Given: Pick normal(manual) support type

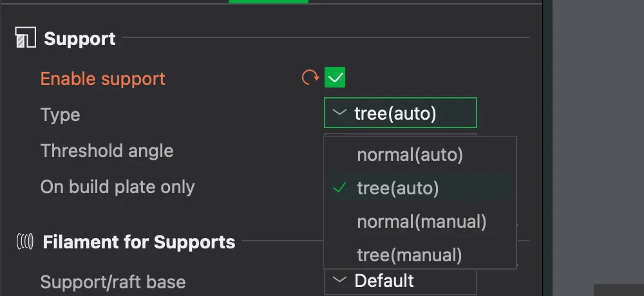Looking at the screenshot, I should (420, 222).
